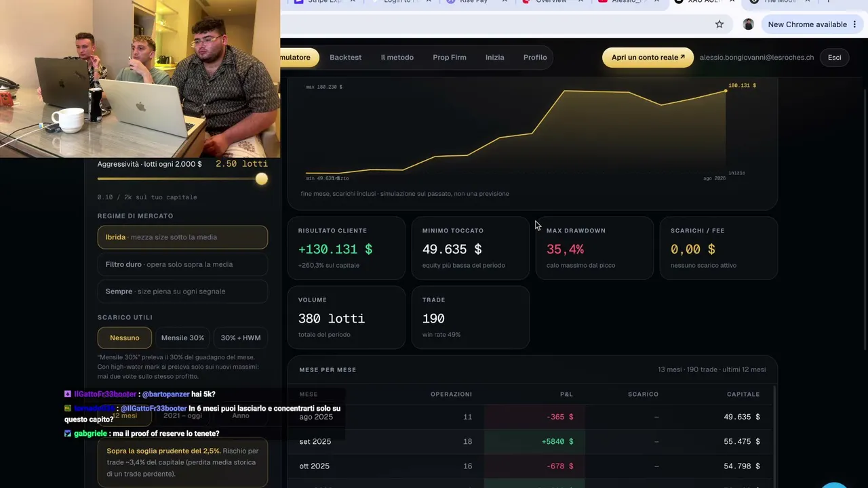
Task: Click Apri un conto reale button
Action: (x=648, y=58)
